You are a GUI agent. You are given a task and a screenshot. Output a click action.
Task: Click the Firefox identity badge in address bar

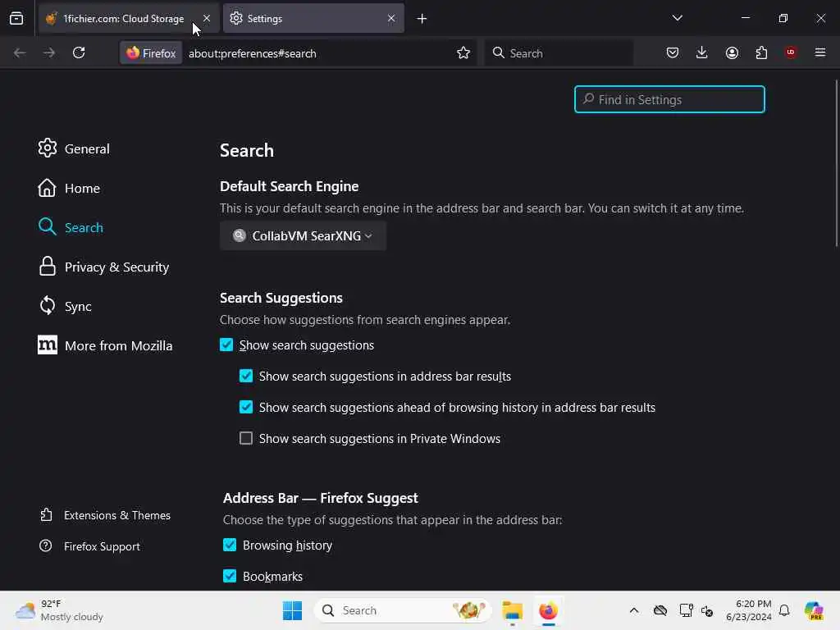point(151,53)
